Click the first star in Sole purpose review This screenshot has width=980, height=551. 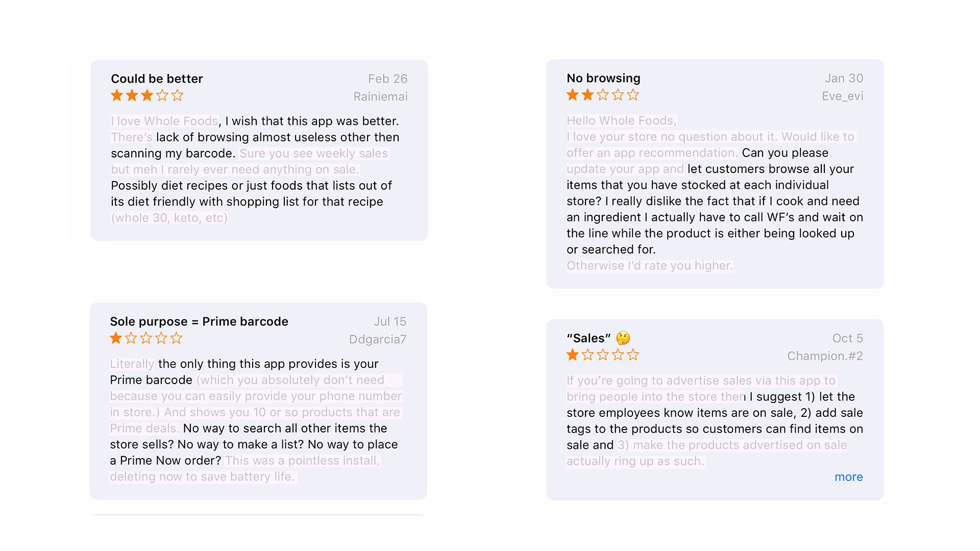(x=116, y=338)
